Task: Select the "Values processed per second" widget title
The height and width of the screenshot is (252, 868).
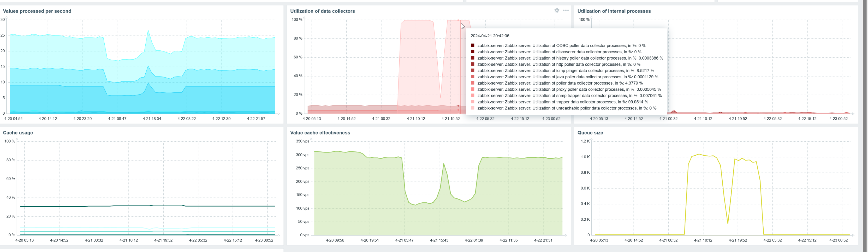Action: coord(37,11)
